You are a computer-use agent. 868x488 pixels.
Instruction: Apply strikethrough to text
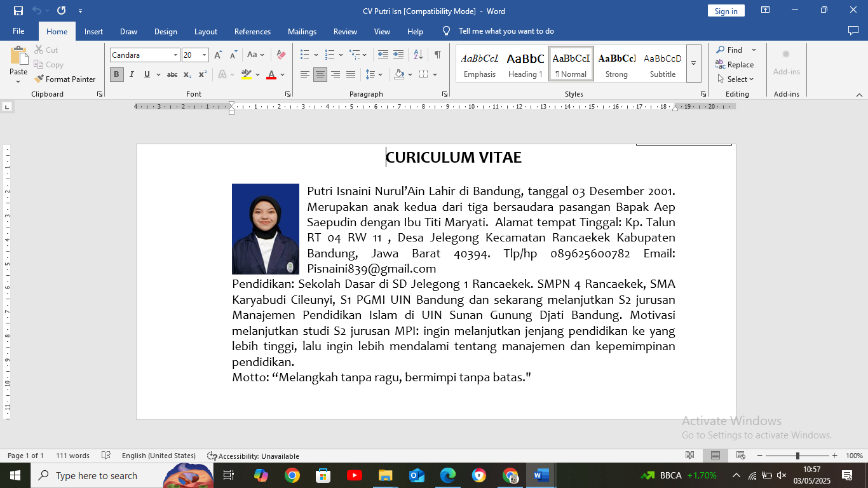click(x=172, y=74)
